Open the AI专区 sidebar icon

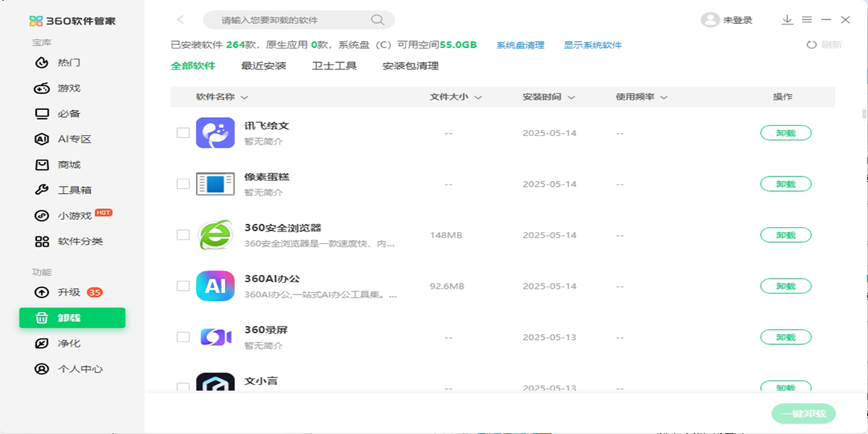point(42,139)
